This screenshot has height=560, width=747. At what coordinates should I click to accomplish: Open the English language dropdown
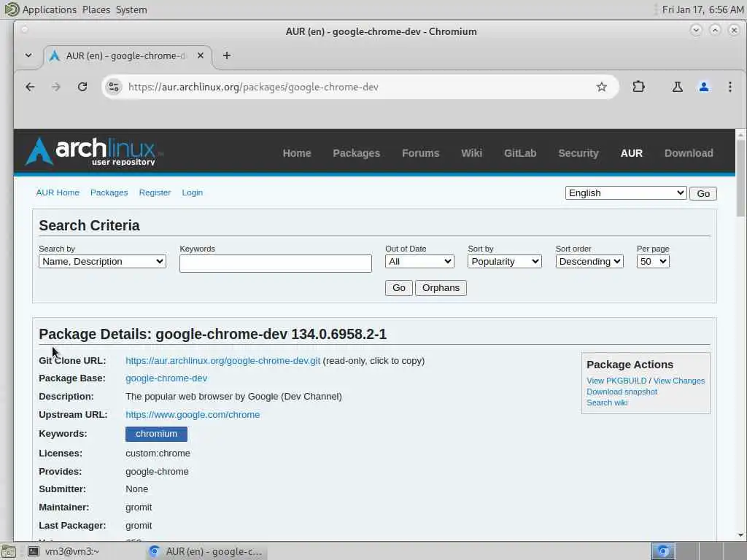[x=625, y=192]
